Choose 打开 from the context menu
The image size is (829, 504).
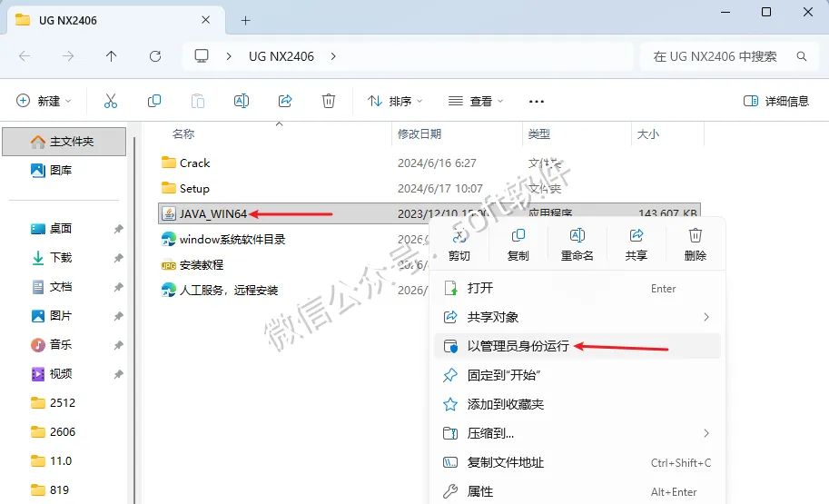tap(577, 288)
